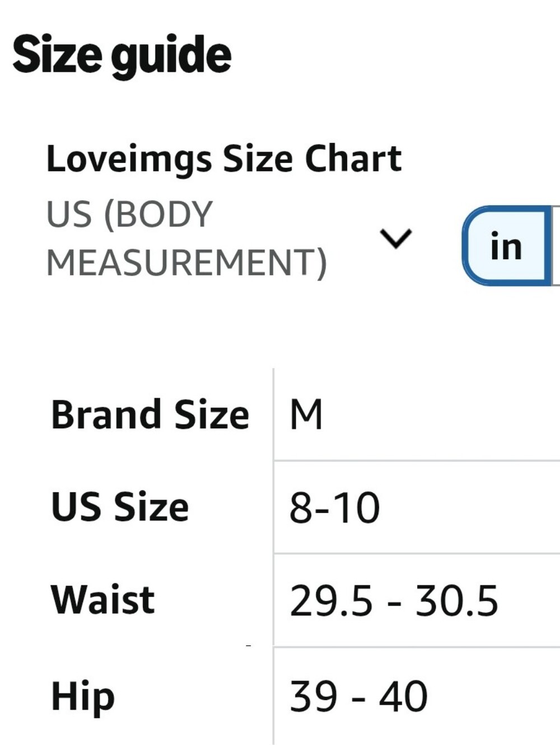Click the 'Waist' row label
The image size is (560, 745).
[102, 600]
